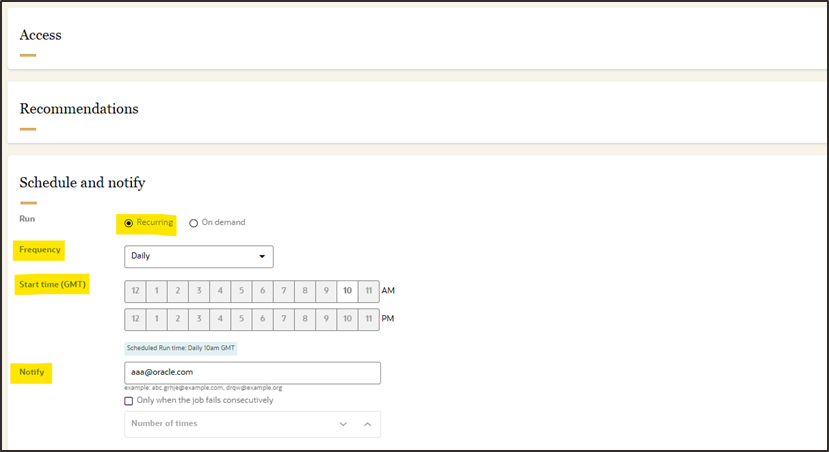
Task: Choose 12 PM start time
Action: click(135, 320)
